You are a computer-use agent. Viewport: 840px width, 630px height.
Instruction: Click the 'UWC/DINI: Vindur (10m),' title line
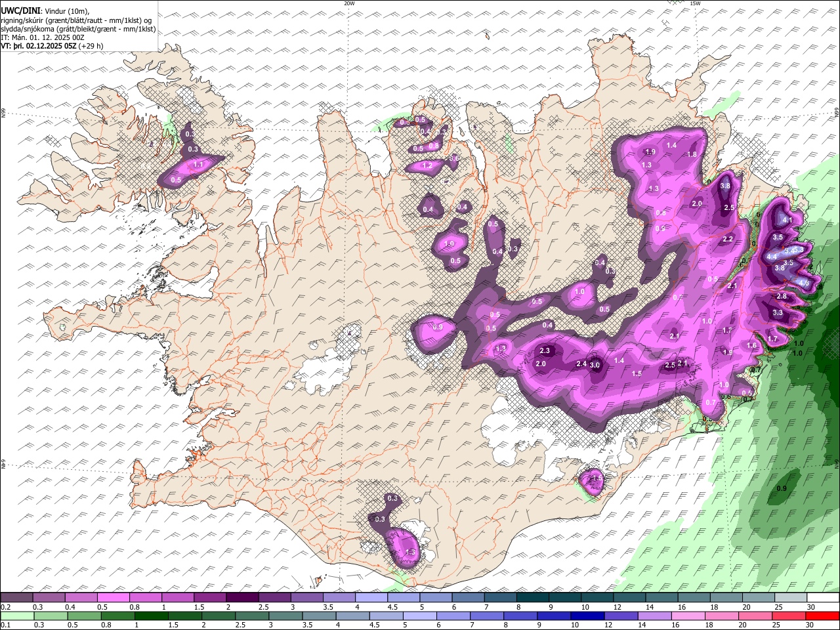[45, 11]
